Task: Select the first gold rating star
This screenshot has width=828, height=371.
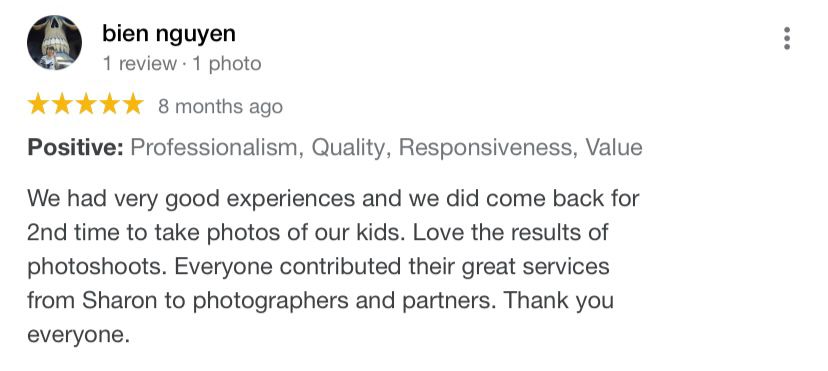Action: 38,104
